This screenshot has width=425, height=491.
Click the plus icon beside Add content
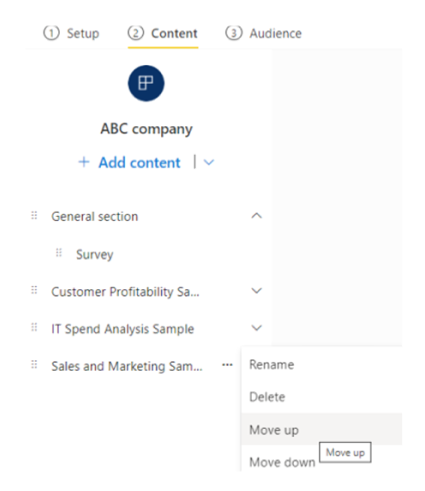(84, 162)
